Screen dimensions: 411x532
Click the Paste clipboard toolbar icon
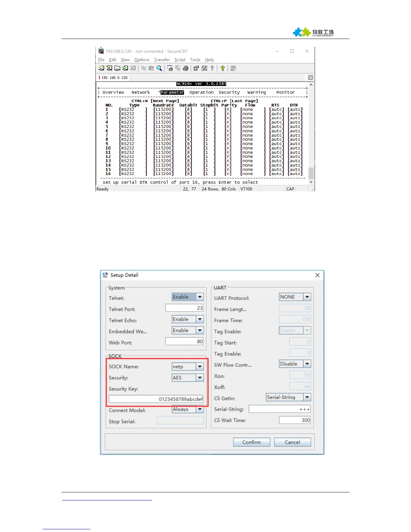[151, 68]
